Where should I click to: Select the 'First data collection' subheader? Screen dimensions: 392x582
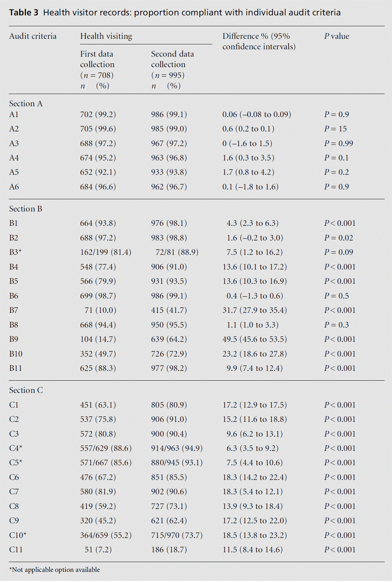[97, 59]
